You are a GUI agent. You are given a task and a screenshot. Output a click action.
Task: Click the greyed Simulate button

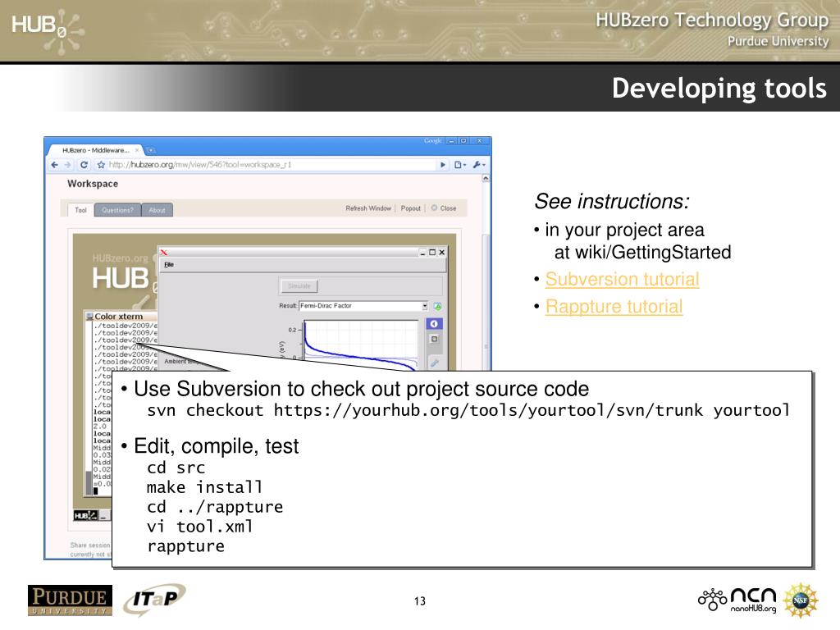pyautogui.click(x=299, y=286)
